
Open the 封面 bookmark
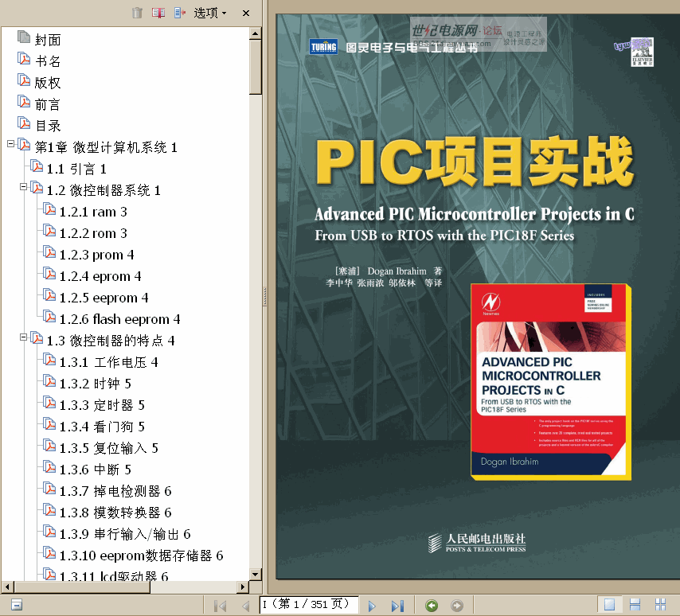(x=48, y=40)
